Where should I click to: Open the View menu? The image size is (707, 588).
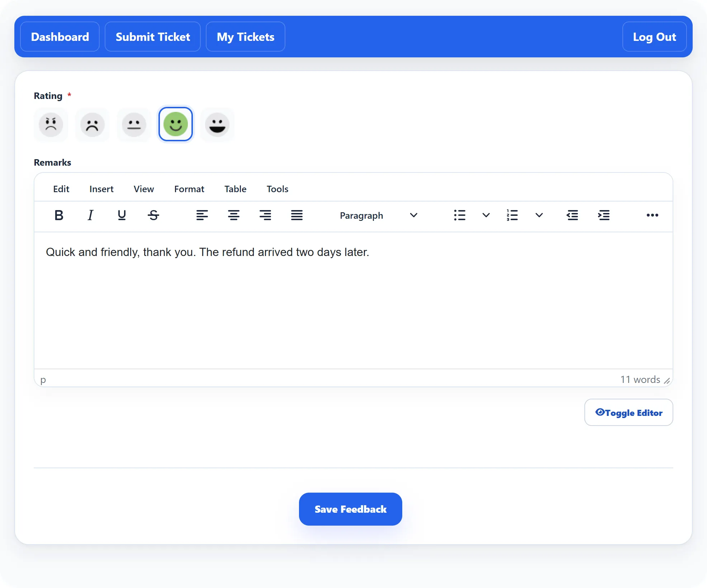coord(144,189)
